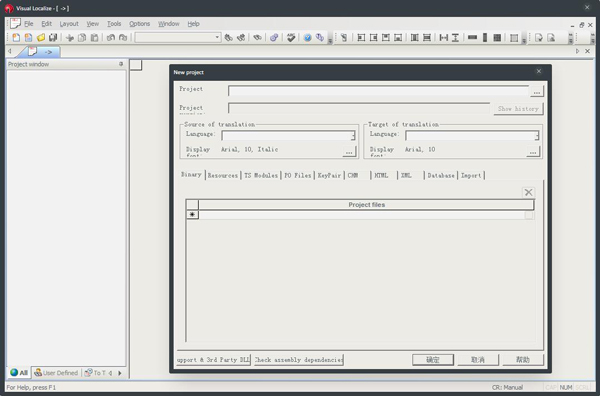Click the make same width icon

coord(473,37)
